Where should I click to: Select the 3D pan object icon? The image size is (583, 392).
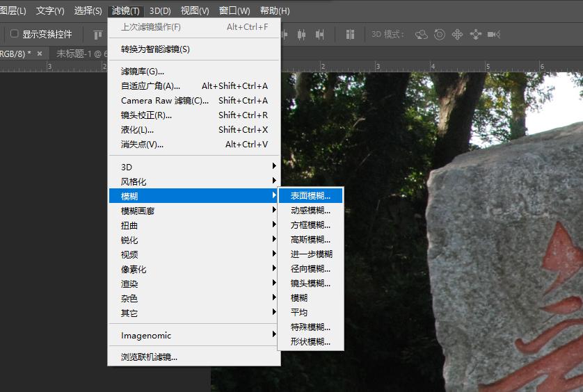457,35
